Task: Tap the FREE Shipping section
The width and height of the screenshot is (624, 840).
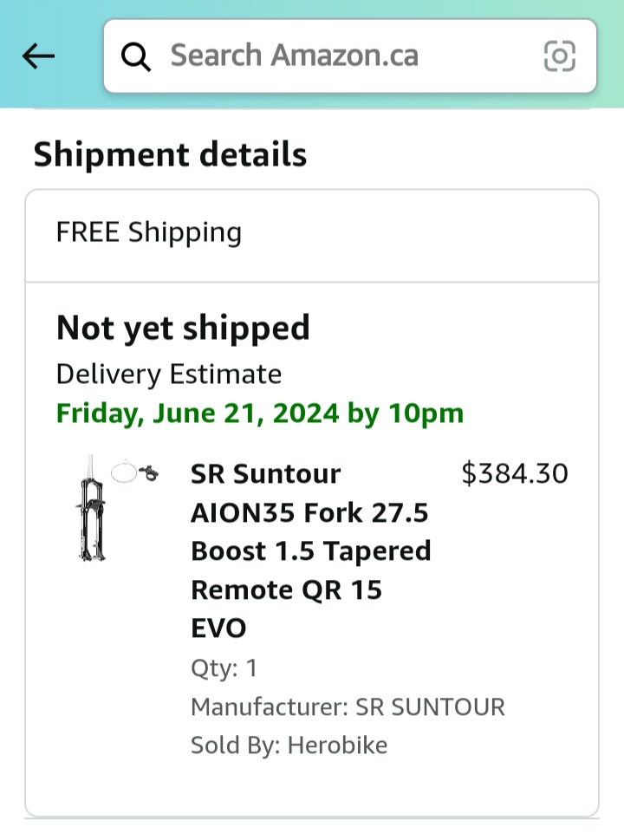Action: (149, 232)
